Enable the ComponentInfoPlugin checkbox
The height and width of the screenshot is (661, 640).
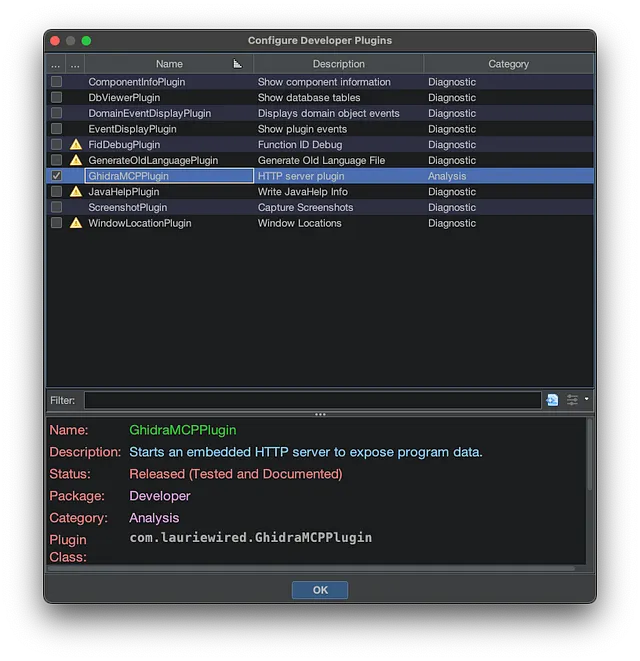click(57, 82)
